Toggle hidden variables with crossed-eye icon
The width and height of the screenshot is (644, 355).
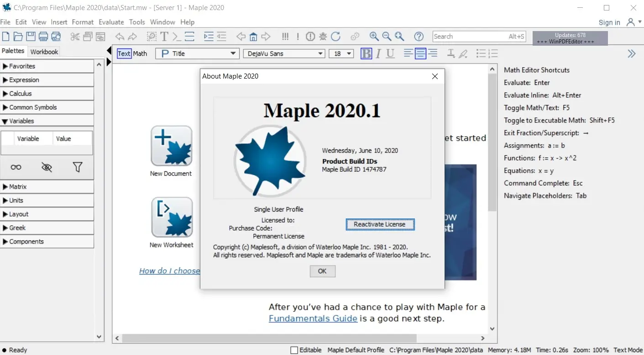pos(47,167)
